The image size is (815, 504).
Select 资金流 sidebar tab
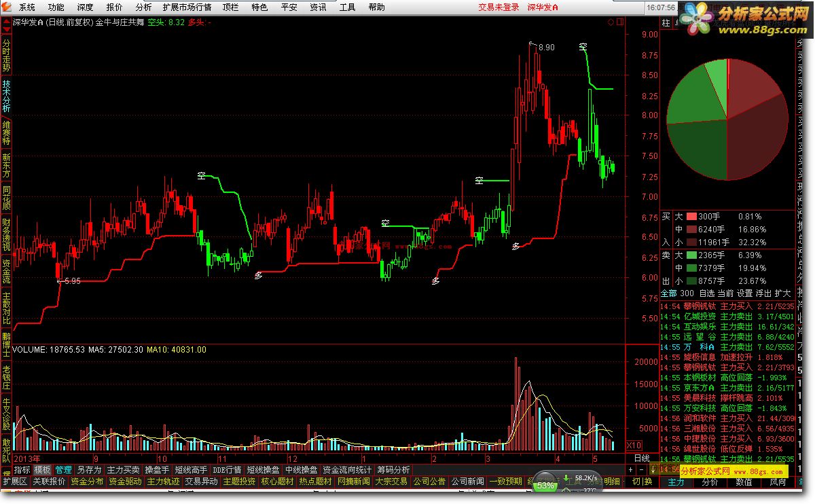(6, 272)
